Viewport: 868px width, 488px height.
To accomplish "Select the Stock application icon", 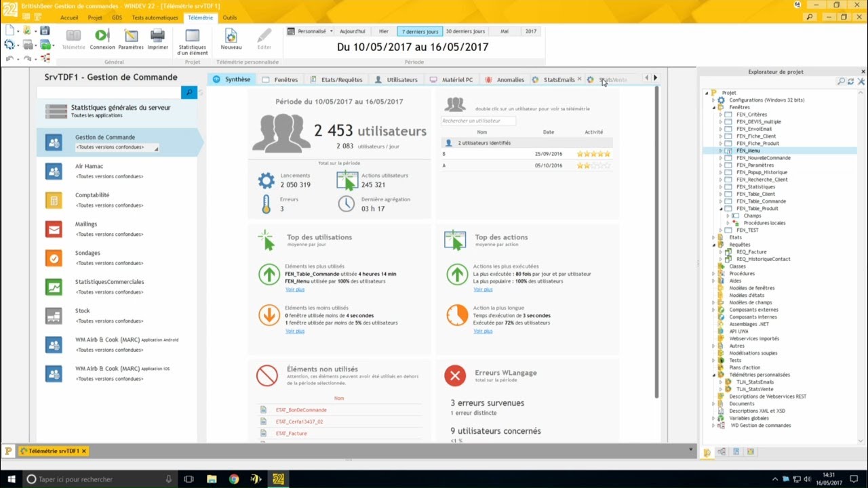I will pos(54,316).
